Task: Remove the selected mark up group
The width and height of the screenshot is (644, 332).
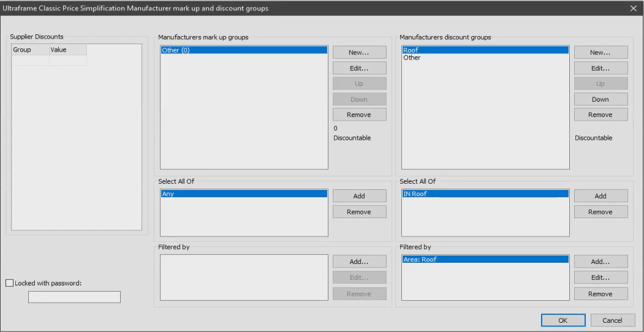Action: (359, 115)
